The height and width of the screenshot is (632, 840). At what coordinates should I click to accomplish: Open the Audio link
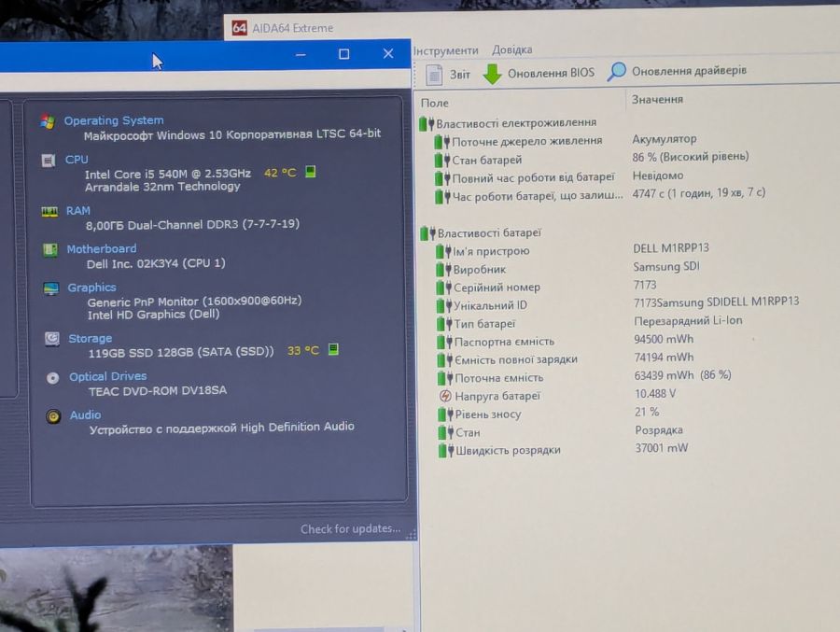click(85, 414)
